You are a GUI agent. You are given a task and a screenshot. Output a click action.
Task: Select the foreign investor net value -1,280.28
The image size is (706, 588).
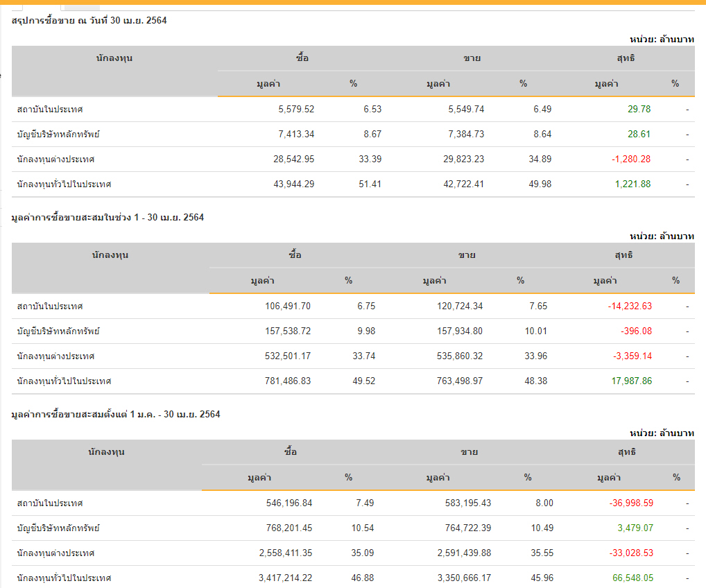pos(630,159)
